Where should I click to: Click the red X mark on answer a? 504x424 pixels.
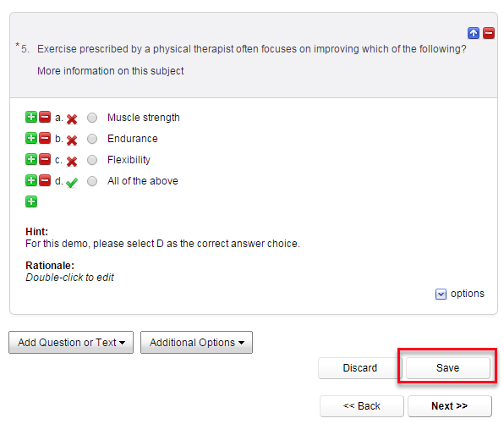point(72,119)
